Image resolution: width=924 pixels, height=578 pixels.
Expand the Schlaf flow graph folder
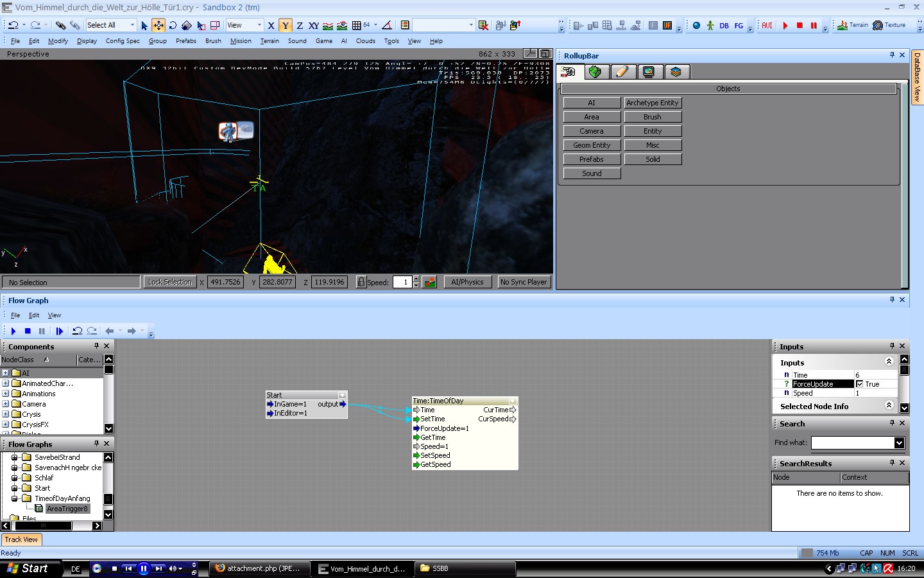(15, 478)
